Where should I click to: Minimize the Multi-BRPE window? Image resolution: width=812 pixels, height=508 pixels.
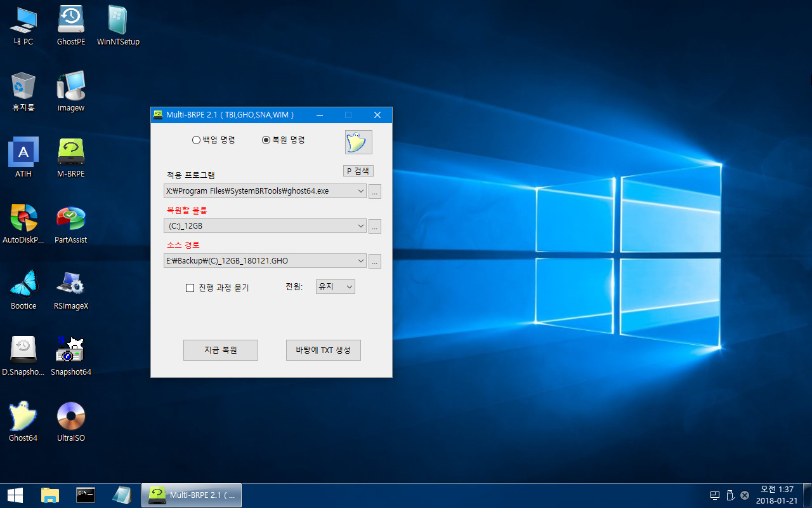[320, 115]
